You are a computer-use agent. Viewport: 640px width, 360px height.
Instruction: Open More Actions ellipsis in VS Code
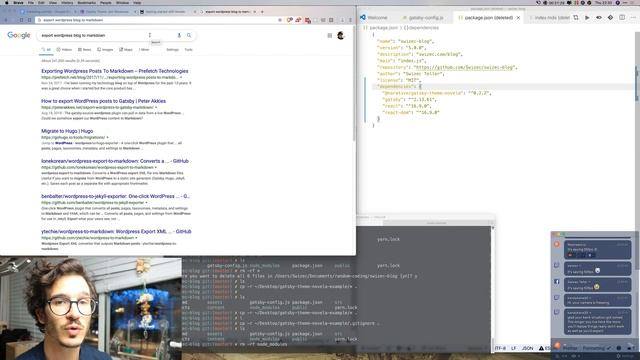pos(633,18)
